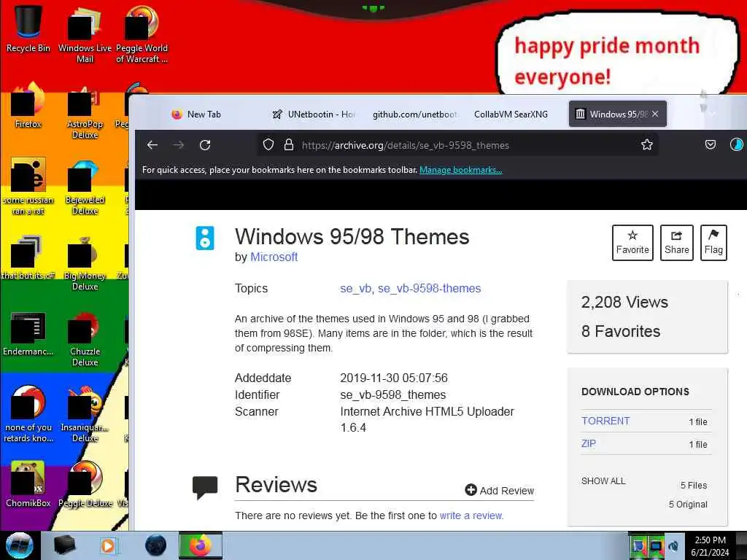Viewport: 747px width, 560px height.
Task: Open Insaniquarium Deluxe desktop shortcut
Action: tap(85, 415)
